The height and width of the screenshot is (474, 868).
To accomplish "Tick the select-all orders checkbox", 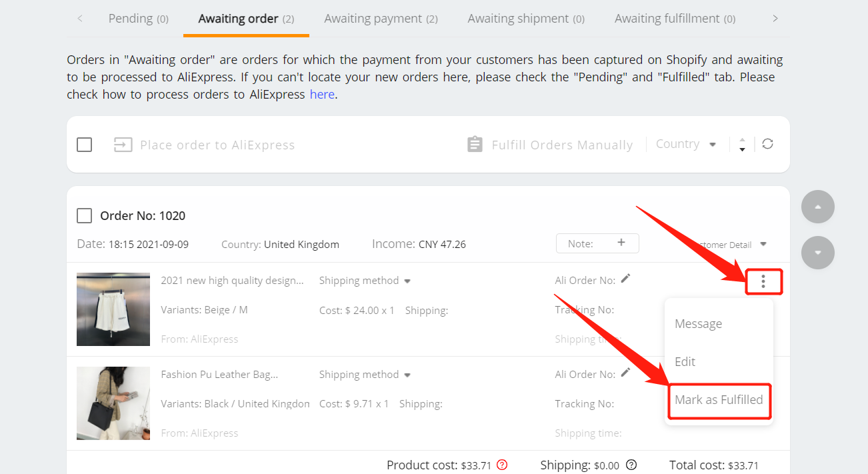I will (x=84, y=145).
